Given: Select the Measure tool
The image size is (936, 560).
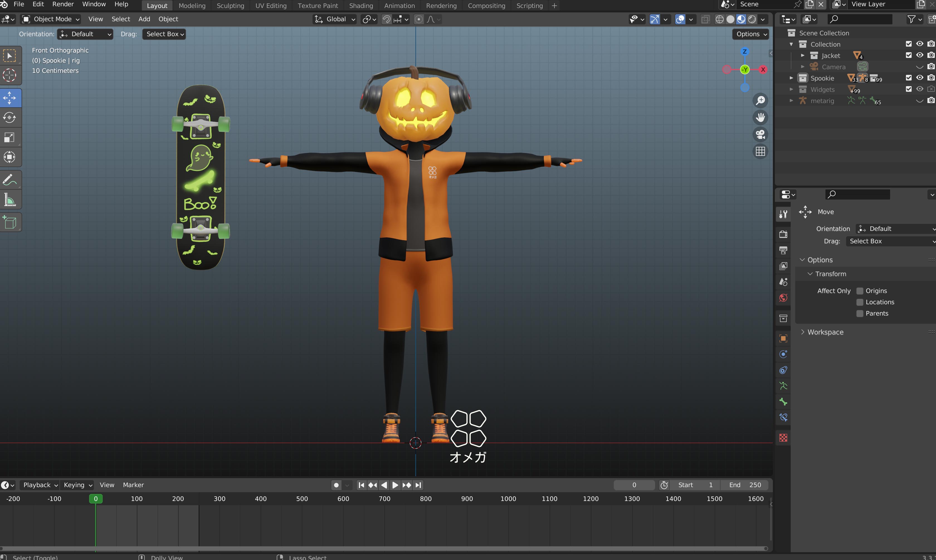Looking at the screenshot, I should coord(10,200).
